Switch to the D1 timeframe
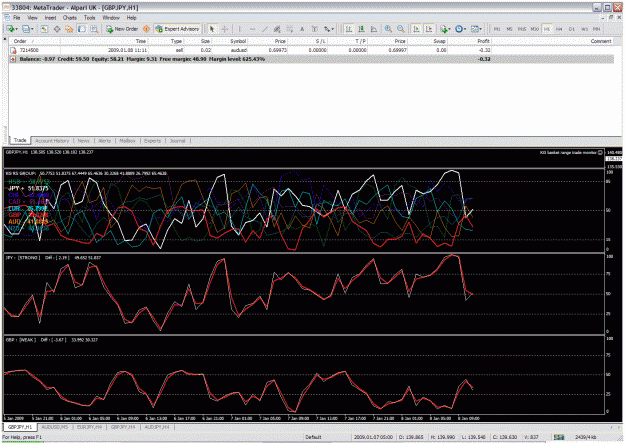625x443 pixels. [x=572, y=29]
